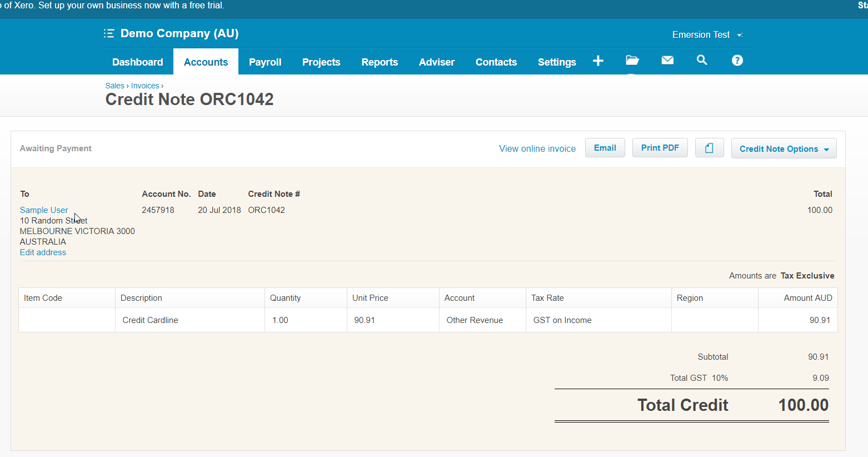Open the Reports menu

pos(380,62)
